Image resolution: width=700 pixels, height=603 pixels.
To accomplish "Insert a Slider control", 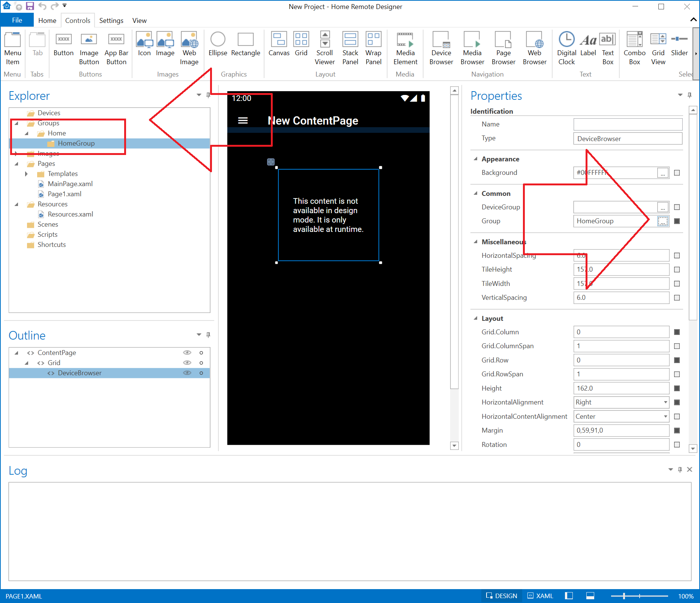I will coord(679,44).
